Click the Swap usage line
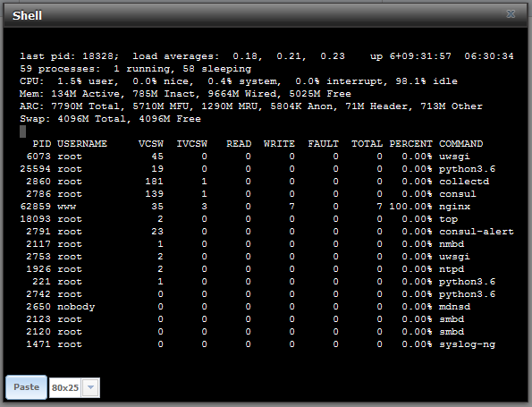Image resolution: width=532 pixels, height=407 pixels. coord(110,119)
